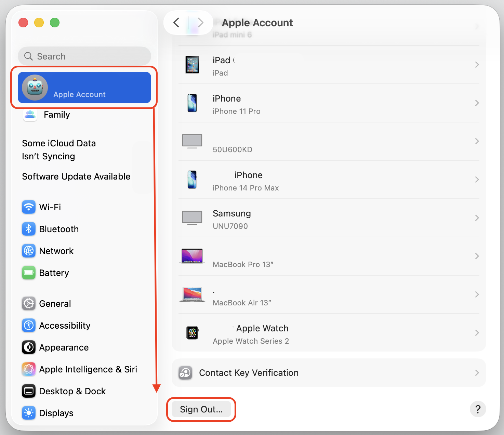Open the Network globe icon
This screenshot has height=435, width=504.
[29, 251]
